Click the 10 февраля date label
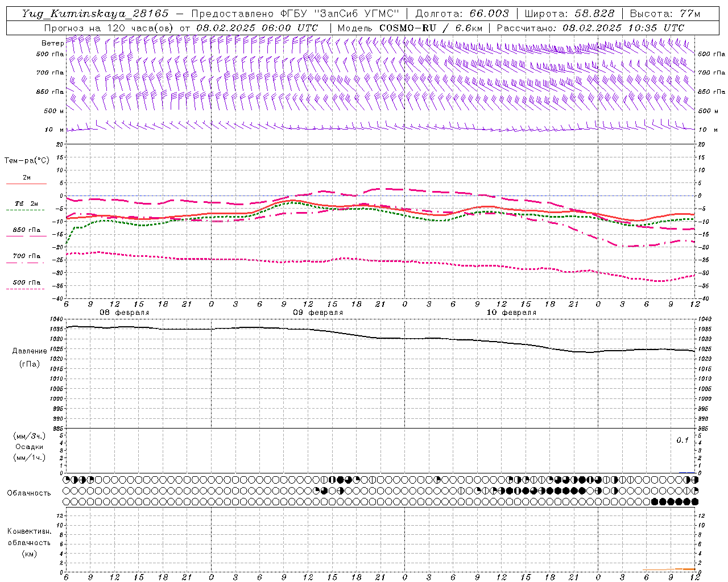This screenshot has width=728, height=582. click(511, 313)
